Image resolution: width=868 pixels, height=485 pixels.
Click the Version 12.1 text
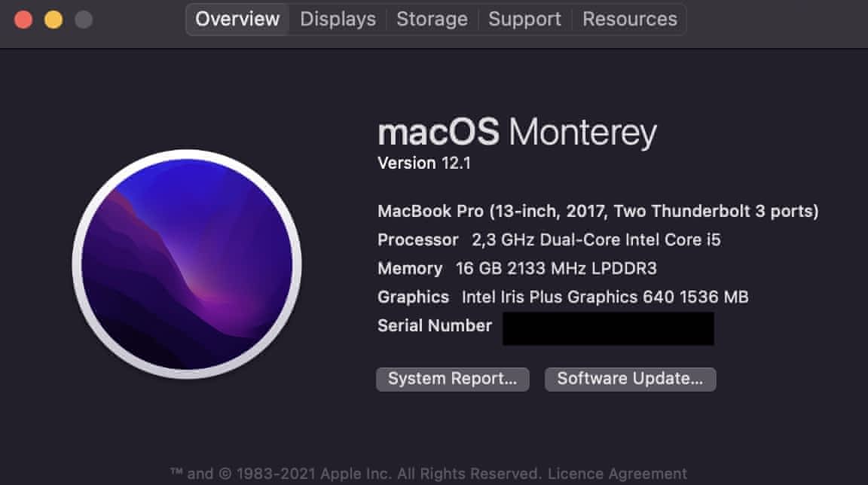424,163
